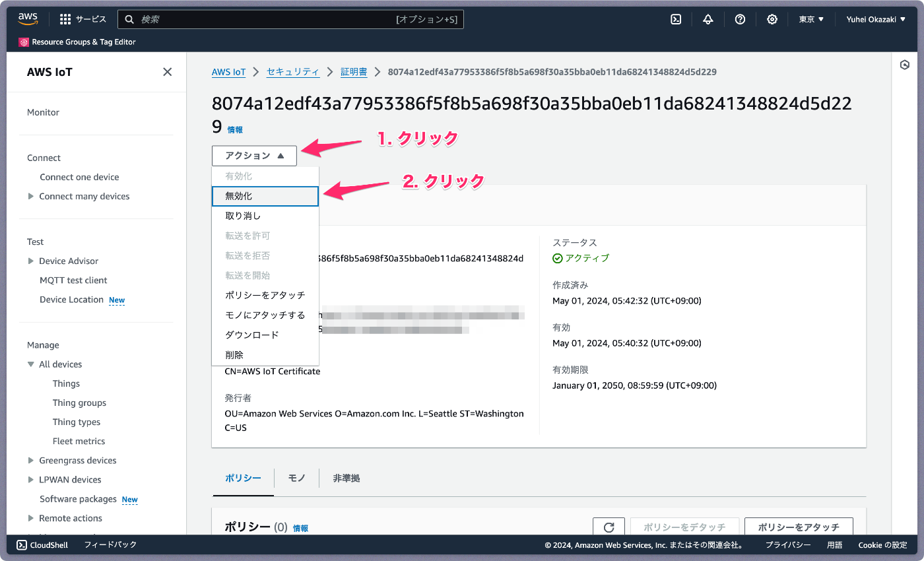Select 取り消し from the action menu
924x561 pixels.
pos(265,216)
